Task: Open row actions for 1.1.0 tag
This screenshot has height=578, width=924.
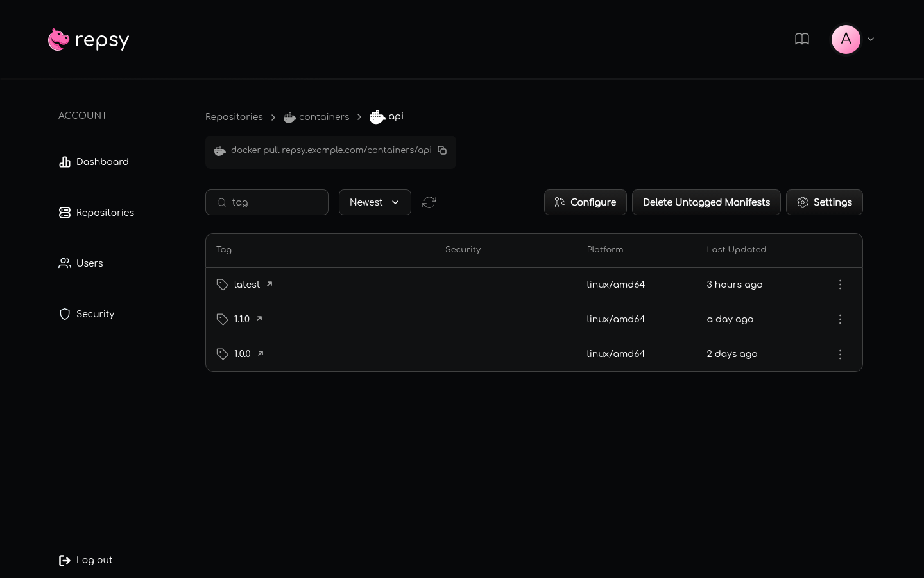Action: click(x=840, y=319)
